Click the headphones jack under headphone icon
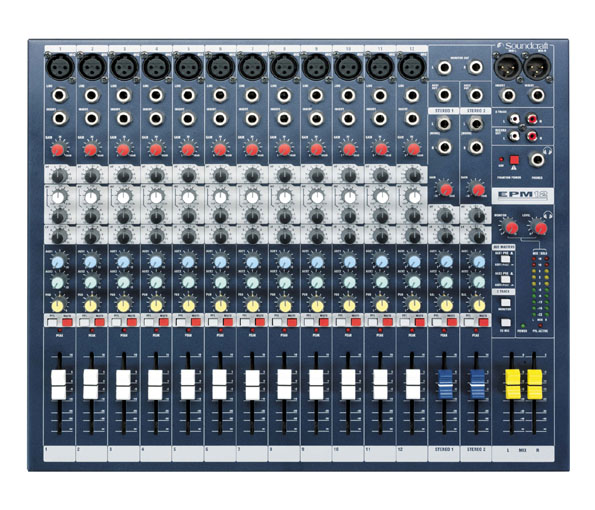The width and height of the screenshot is (595, 510). pos(537,160)
